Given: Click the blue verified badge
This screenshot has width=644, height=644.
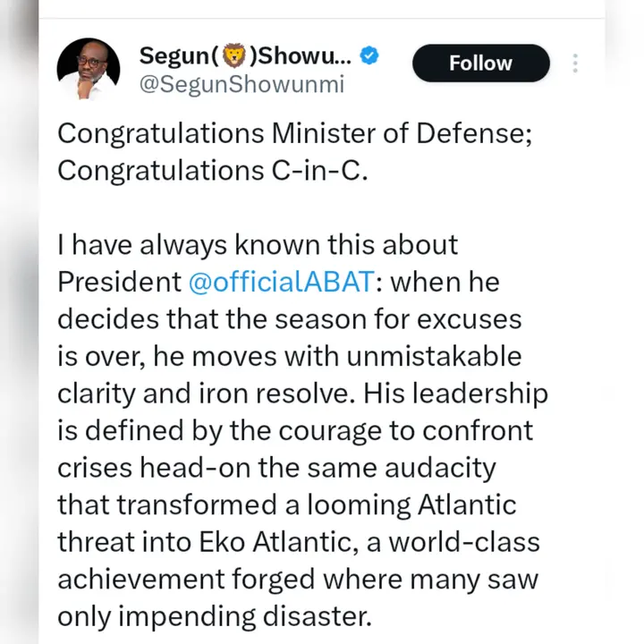Looking at the screenshot, I should coord(369,55).
